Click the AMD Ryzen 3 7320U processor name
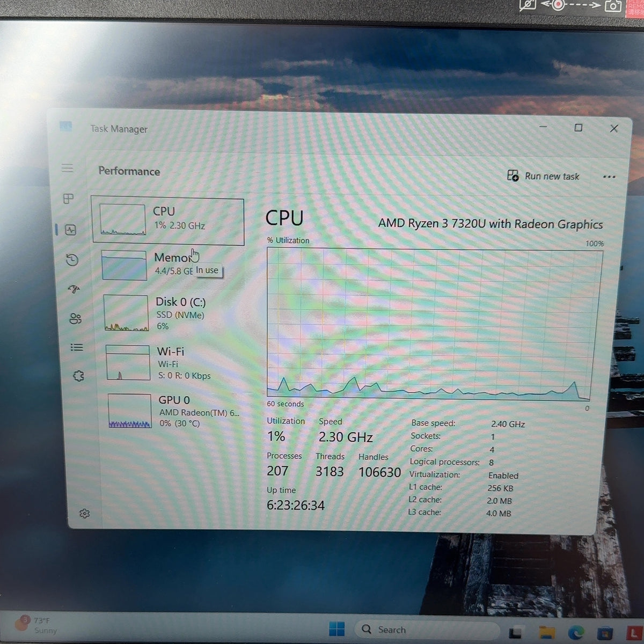The image size is (644, 644). (491, 224)
